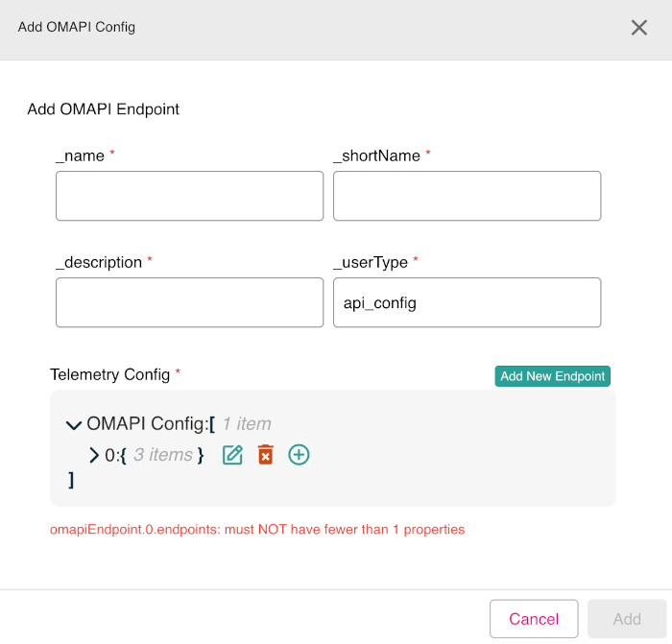This screenshot has width=672, height=644.
Task: Click the _userType field containing api_config
Action: [x=467, y=303]
